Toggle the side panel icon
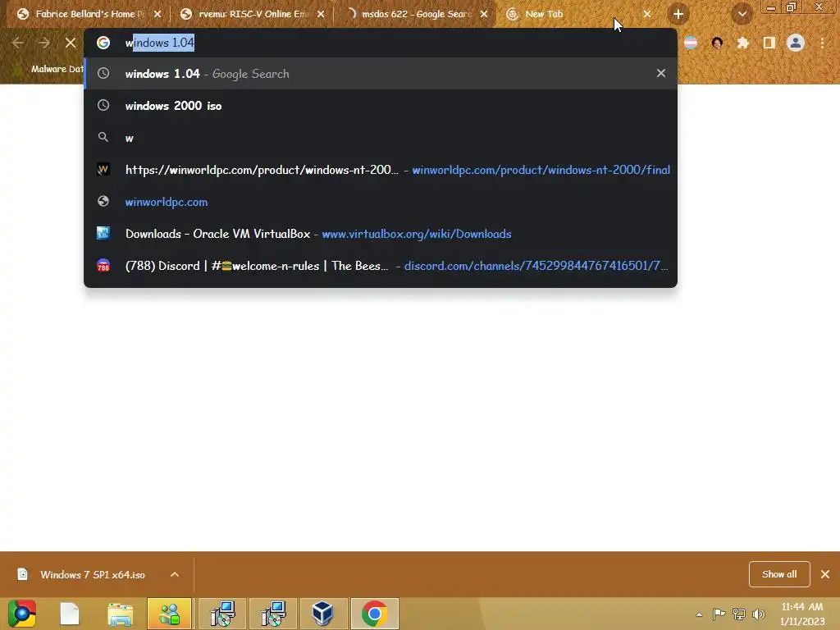The image size is (840, 630). pyautogui.click(x=769, y=43)
